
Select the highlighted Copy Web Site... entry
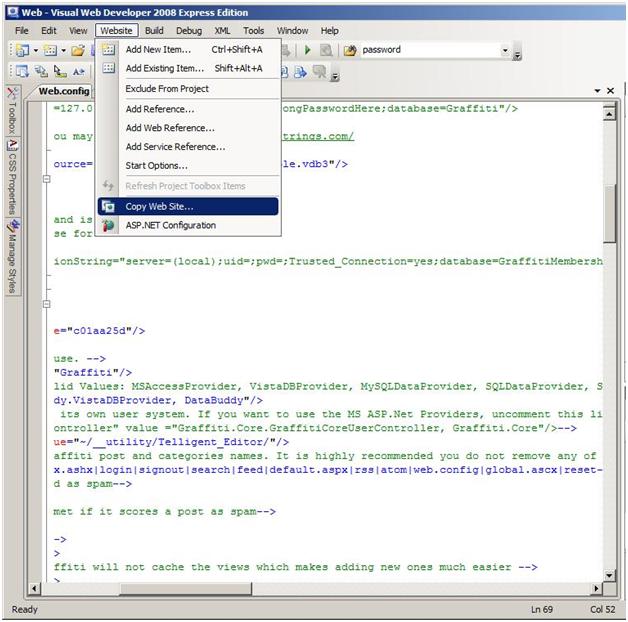tap(188, 206)
